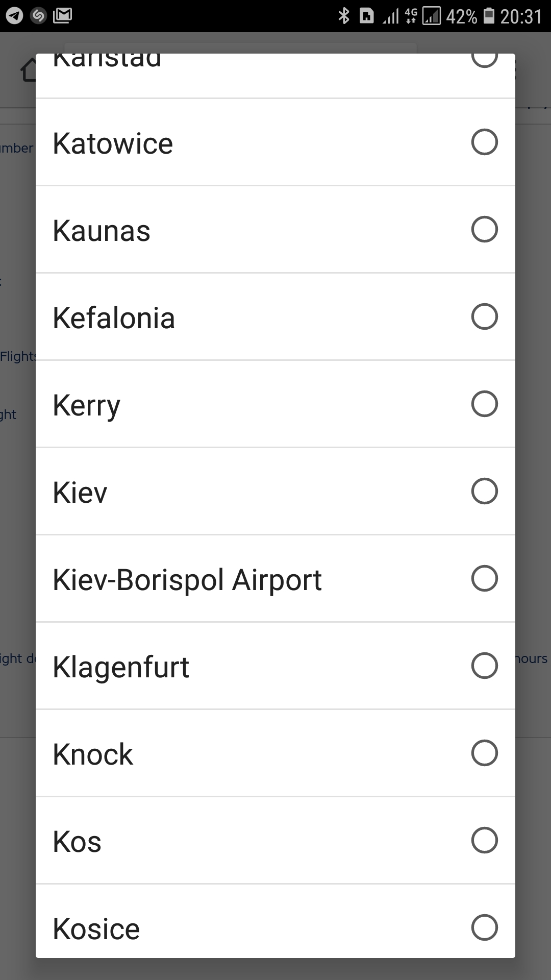Tap the Bluetooth status icon
Screen dimensions: 551x980
[344, 16]
